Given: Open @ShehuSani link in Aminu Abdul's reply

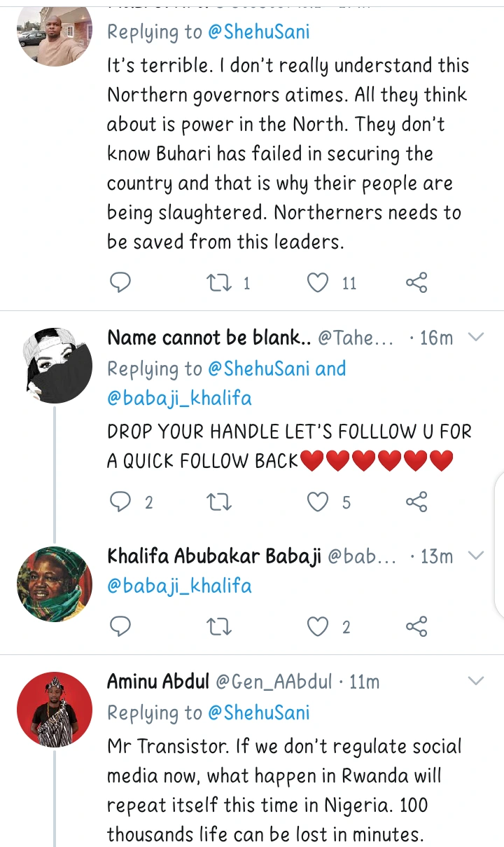Looking at the screenshot, I should click(259, 712).
